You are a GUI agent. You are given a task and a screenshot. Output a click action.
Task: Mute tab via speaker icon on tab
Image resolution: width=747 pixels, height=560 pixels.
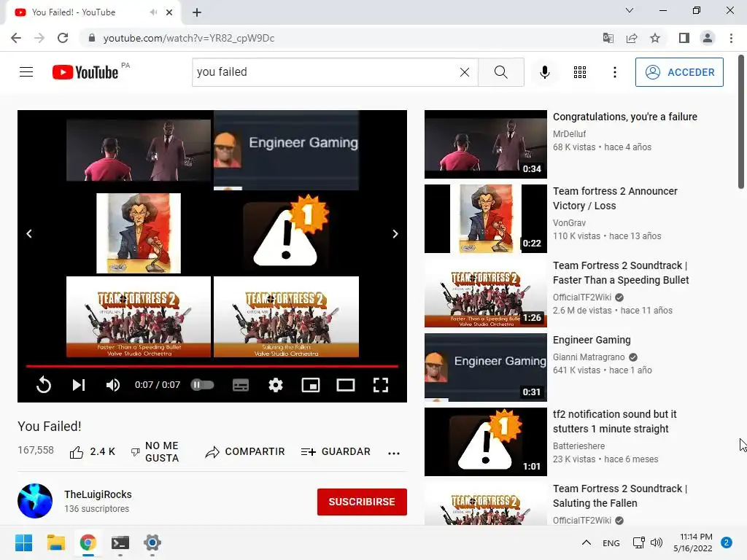point(153,12)
